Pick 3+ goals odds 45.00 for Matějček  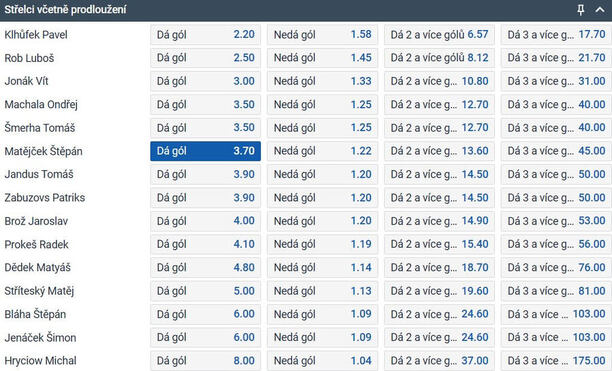(x=556, y=151)
